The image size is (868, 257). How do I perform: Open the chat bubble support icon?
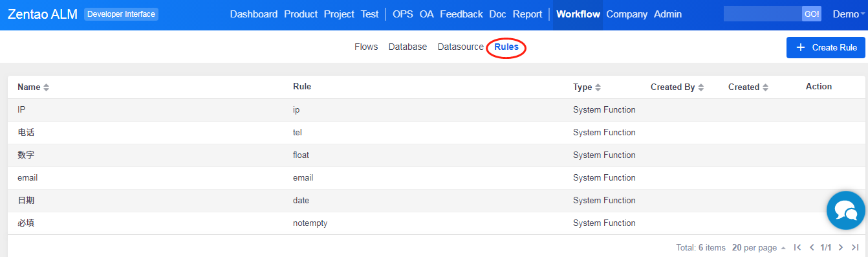(x=846, y=210)
